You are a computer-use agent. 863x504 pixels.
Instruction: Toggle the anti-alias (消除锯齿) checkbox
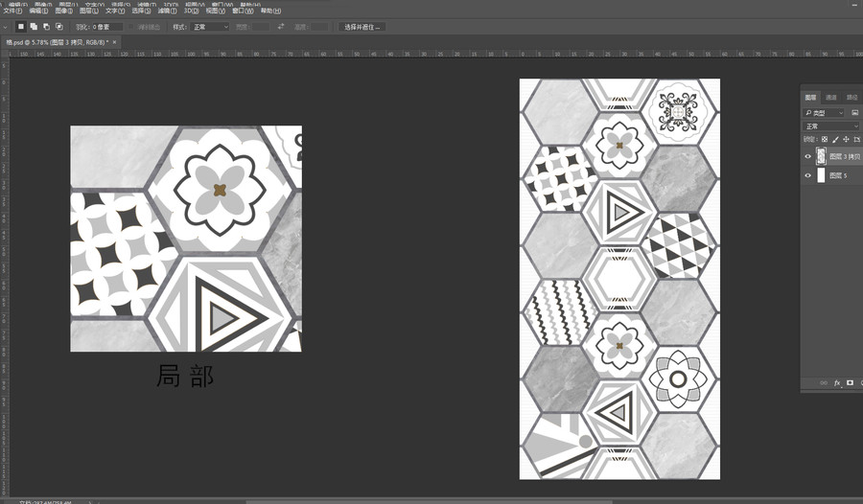pyautogui.click(x=131, y=27)
